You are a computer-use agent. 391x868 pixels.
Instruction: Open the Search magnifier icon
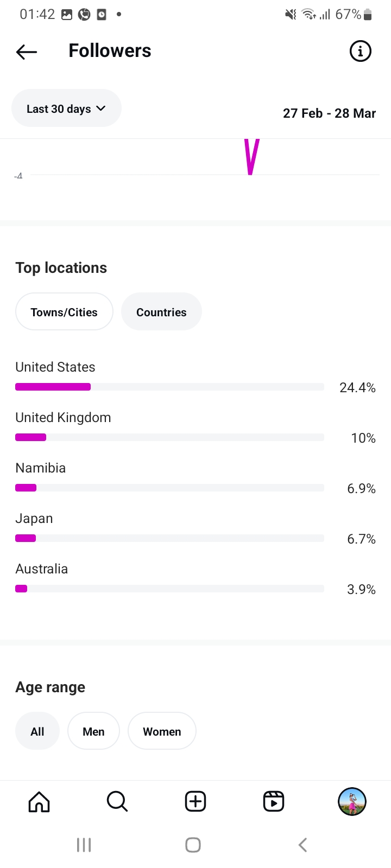pyautogui.click(x=117, y=801)
